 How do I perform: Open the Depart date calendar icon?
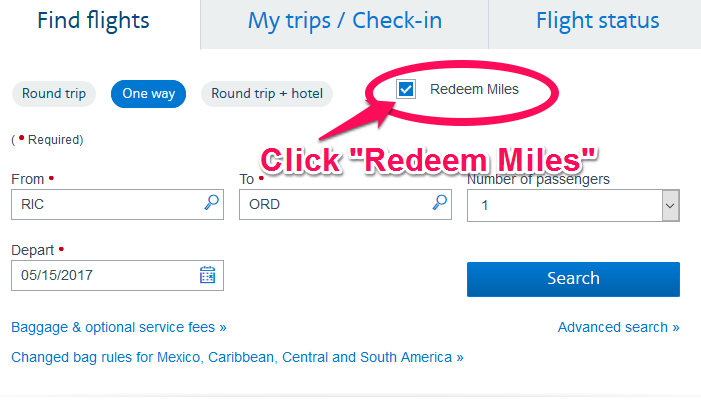click(x=207, y=274)
